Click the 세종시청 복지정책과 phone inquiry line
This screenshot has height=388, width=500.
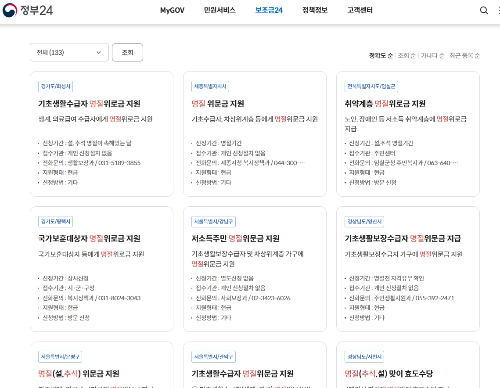(x=250, y=163)
